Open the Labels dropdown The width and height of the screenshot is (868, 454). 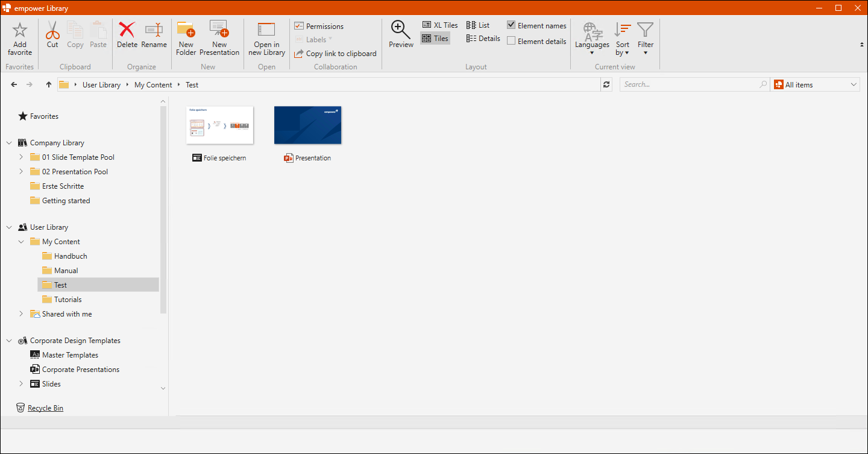click(x=313, y=40)
